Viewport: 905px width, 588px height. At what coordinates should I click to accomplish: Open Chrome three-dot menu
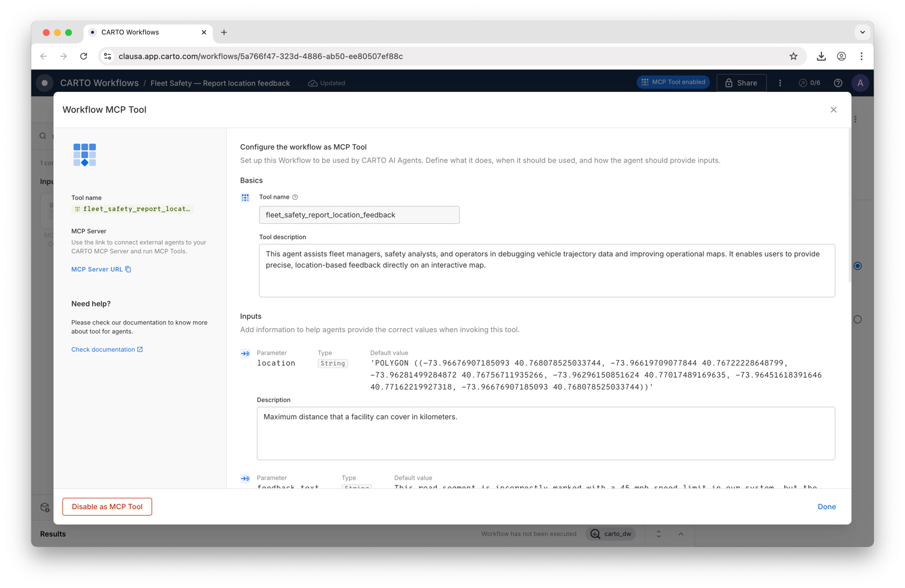click(861, 57)
